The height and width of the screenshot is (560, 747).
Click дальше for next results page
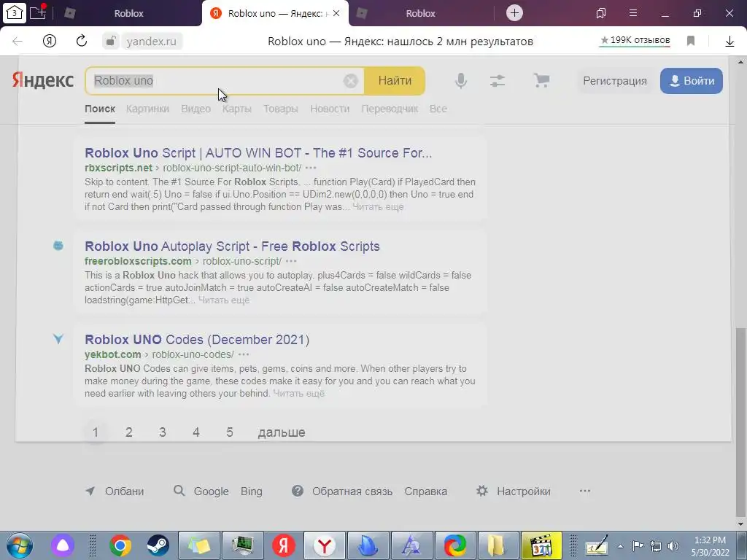point(282,432)
